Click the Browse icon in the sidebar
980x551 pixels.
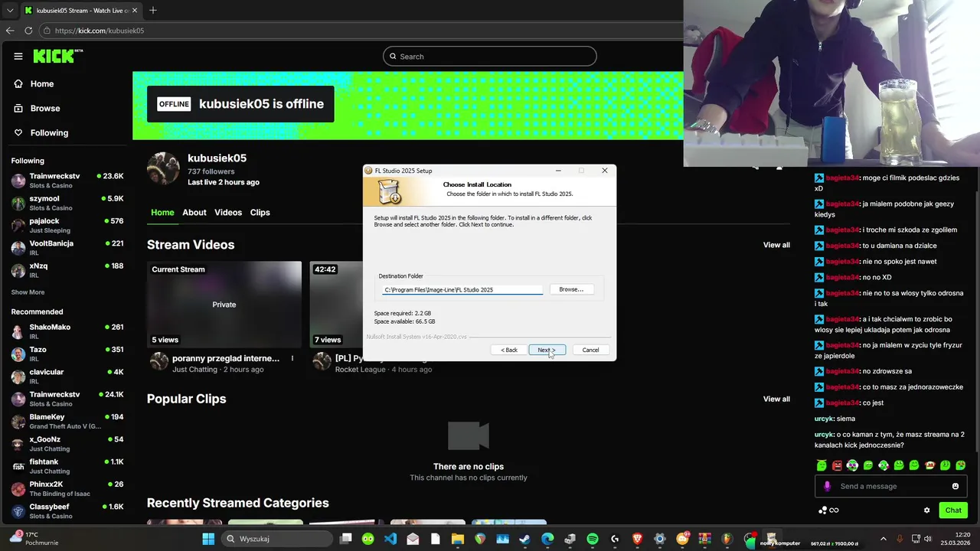[x=18, y=108]
